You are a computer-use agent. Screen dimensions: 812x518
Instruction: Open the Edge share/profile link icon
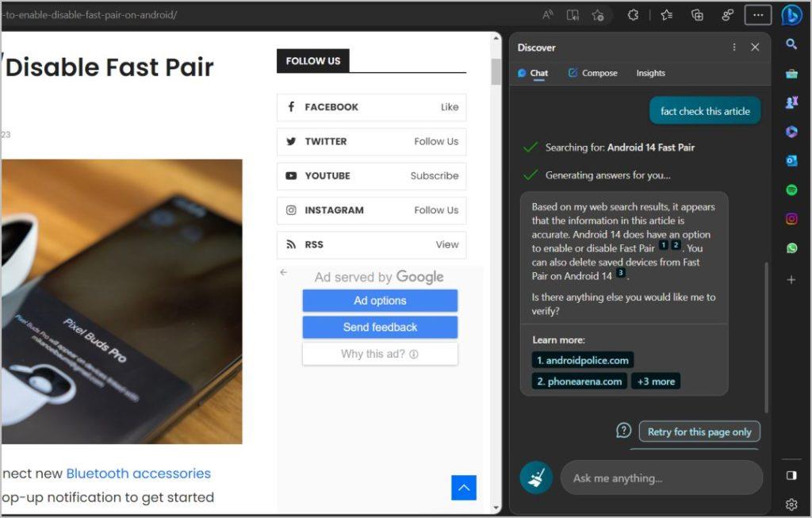(728, 15)
